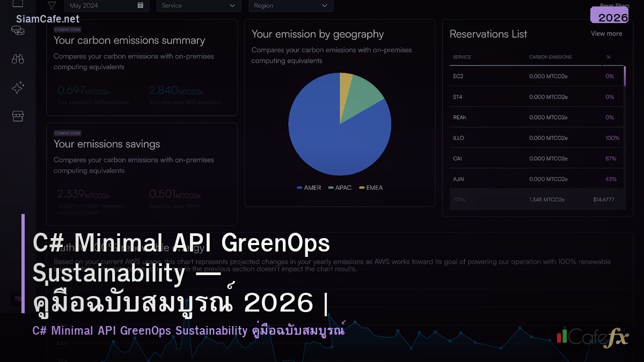This screenshot has height=362, width=644.
Task: Click the scrollbar in the Reservations List
Action: pos(624,76)
